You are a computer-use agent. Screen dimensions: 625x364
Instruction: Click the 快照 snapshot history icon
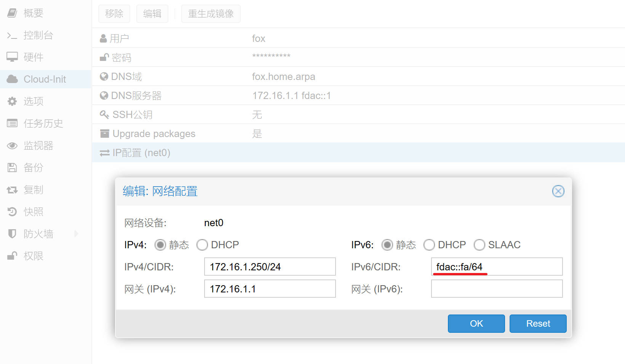point(12,212)
